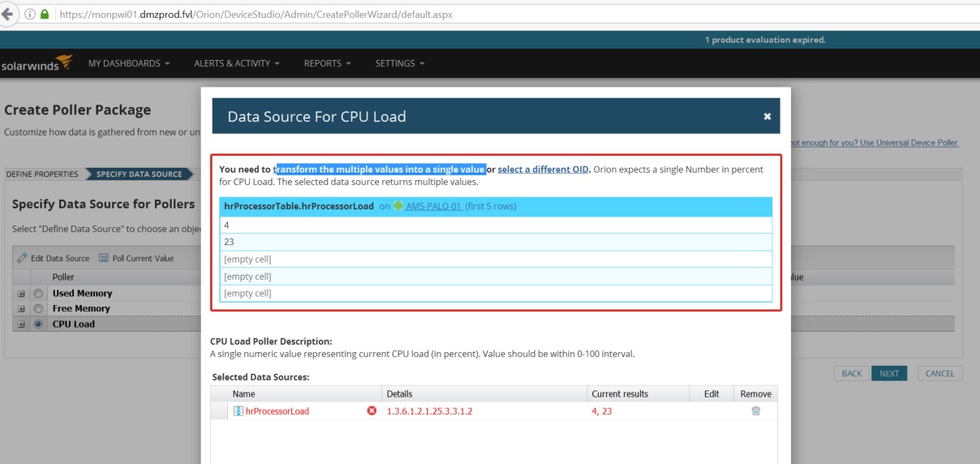
Task: Click the result row with value 23
Action: point(496,242)
